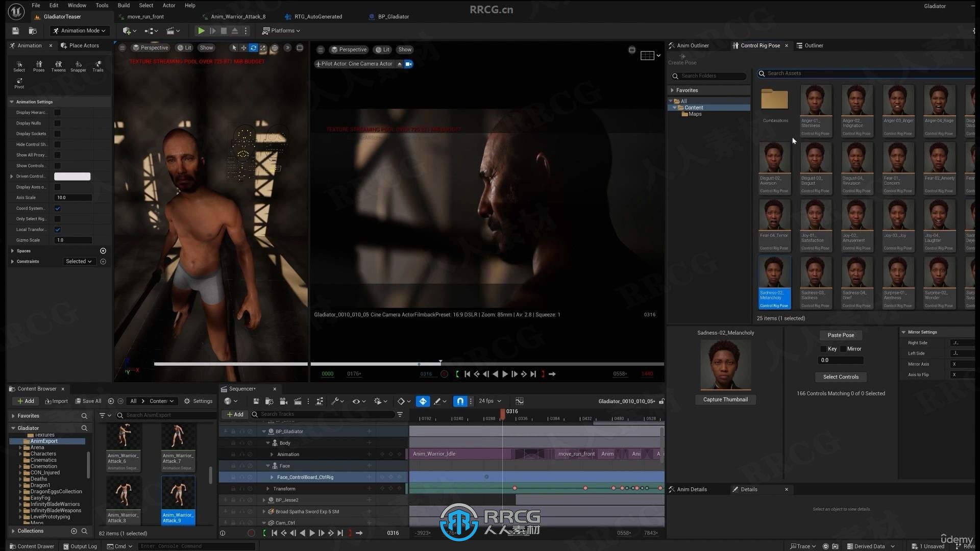980x551 pixels.
Task: Open the Build menu
Action: click(124, 5)
